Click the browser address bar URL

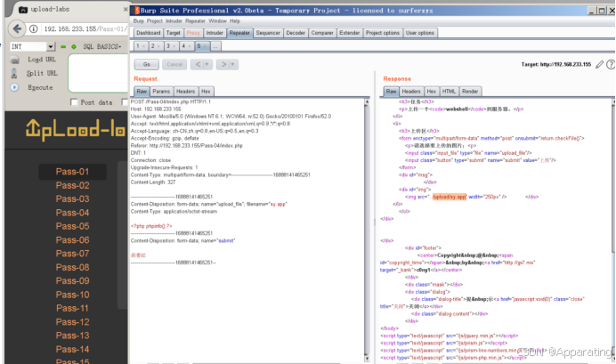pos(85,29)
